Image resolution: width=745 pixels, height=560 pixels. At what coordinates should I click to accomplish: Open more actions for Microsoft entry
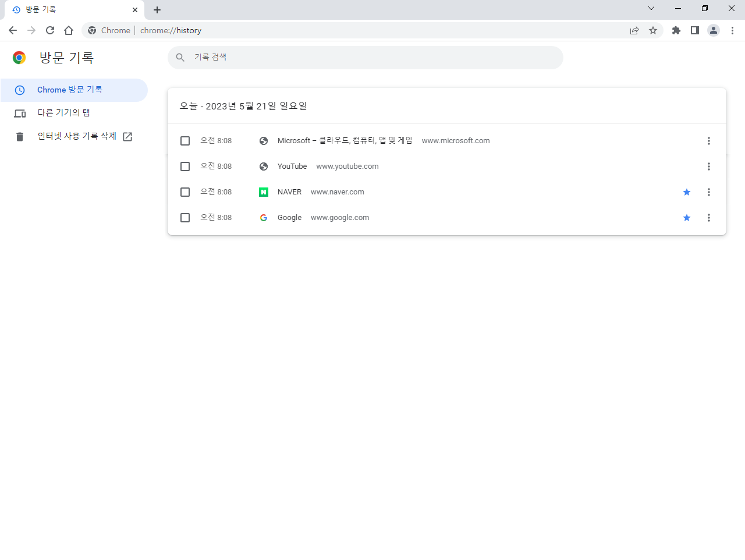coord(709,141)
